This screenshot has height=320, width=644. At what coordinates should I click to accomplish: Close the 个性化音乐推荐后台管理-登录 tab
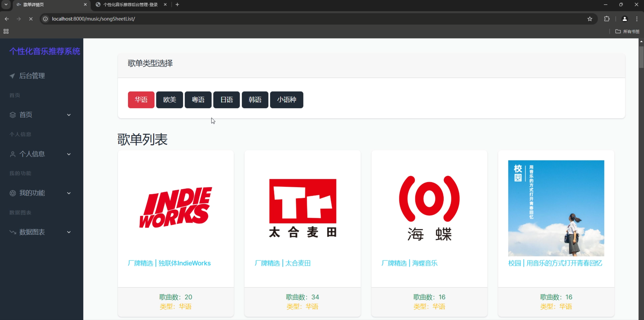click(165, 5)
